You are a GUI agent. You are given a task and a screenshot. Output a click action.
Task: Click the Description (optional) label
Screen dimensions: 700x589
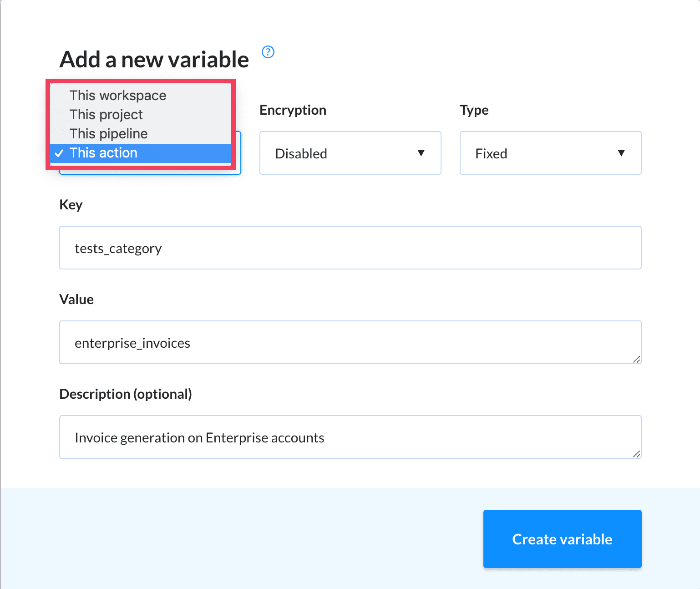pos(126,394)
